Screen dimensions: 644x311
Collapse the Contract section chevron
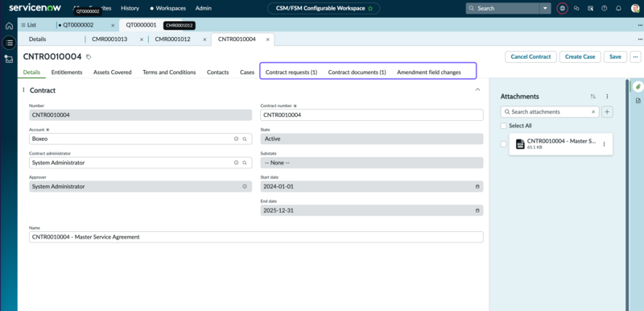pos(477,89)
